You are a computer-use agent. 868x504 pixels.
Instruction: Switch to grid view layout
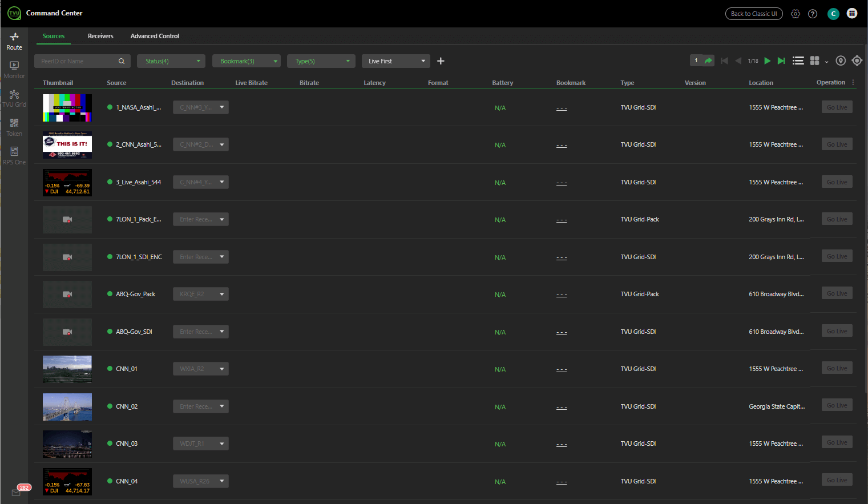click(x=815, y=61)
